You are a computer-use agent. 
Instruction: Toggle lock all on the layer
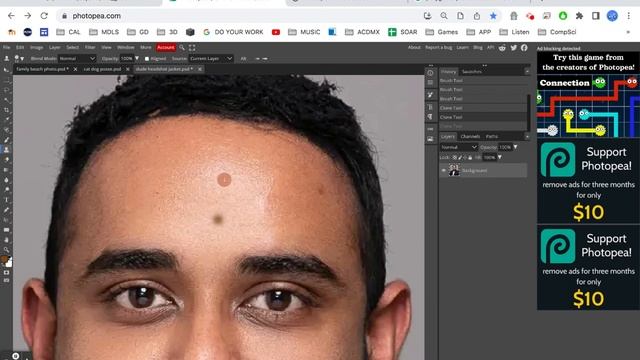click(470, 157)
